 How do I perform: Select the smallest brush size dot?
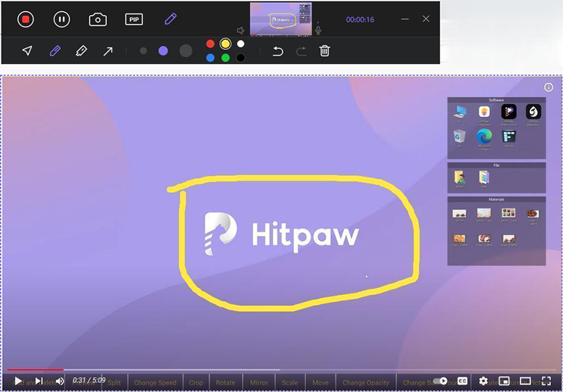(x=144, y=51)
